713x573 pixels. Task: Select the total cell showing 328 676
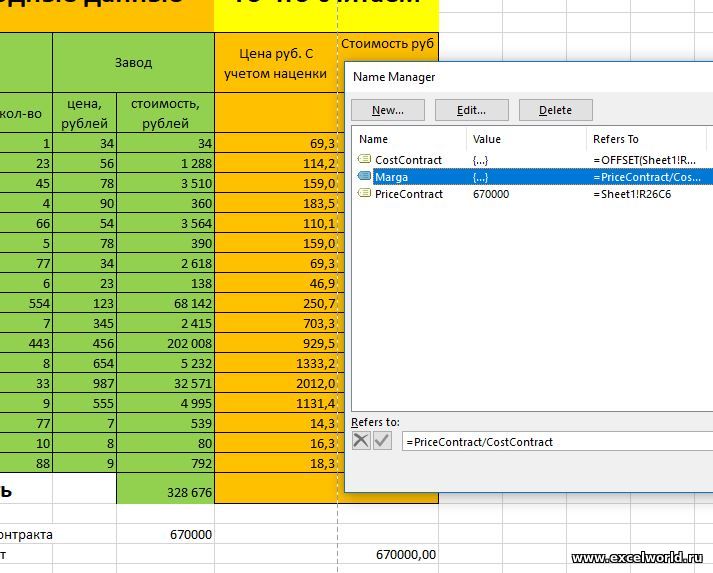[x=165, y=493]
